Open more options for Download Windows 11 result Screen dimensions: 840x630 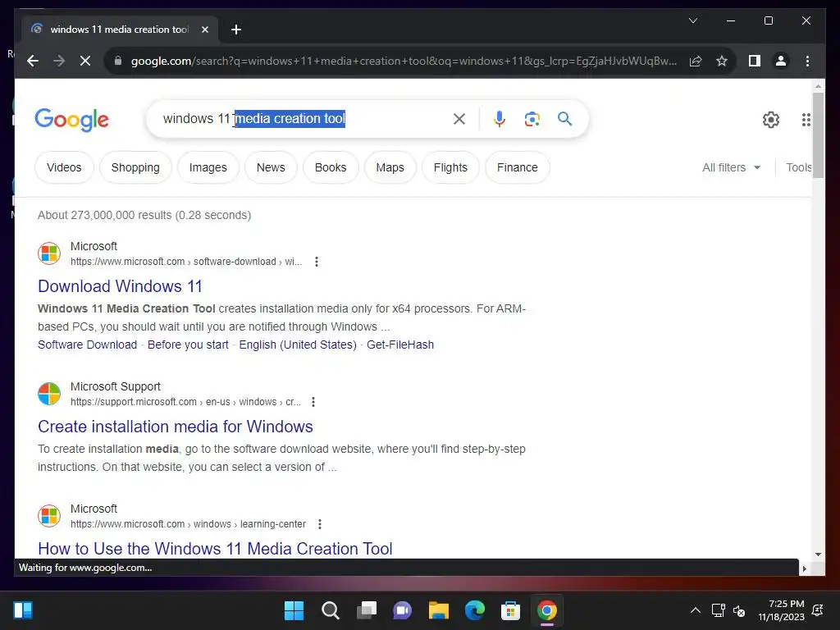coord(317,262)
